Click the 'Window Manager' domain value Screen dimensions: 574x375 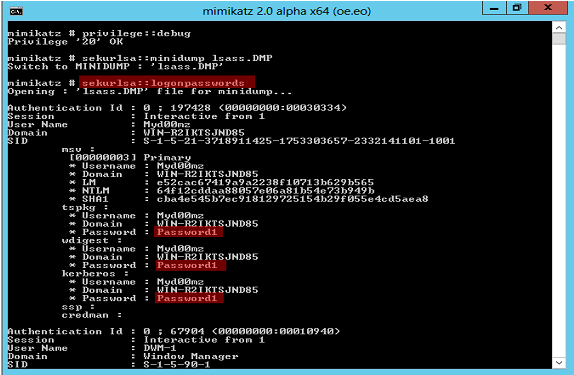(191, 356)
